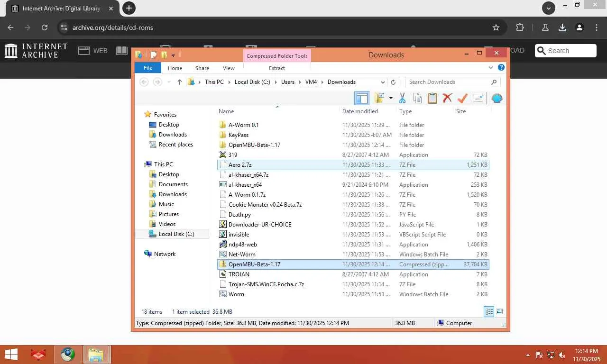Open the address bar history dropdown
607x364 pixels.
(x=383, y=82)
